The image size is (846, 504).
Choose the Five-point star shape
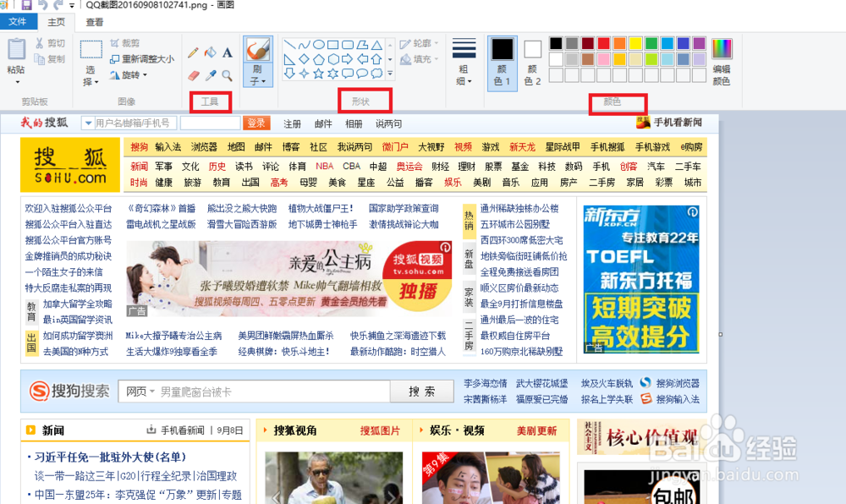point(319,74)
